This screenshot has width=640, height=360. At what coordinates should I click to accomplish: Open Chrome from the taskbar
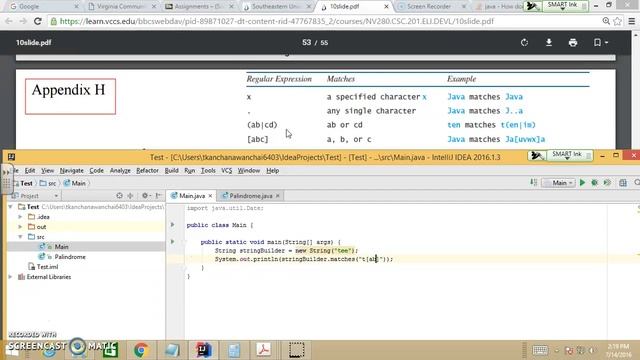click(x=141, y=350)
